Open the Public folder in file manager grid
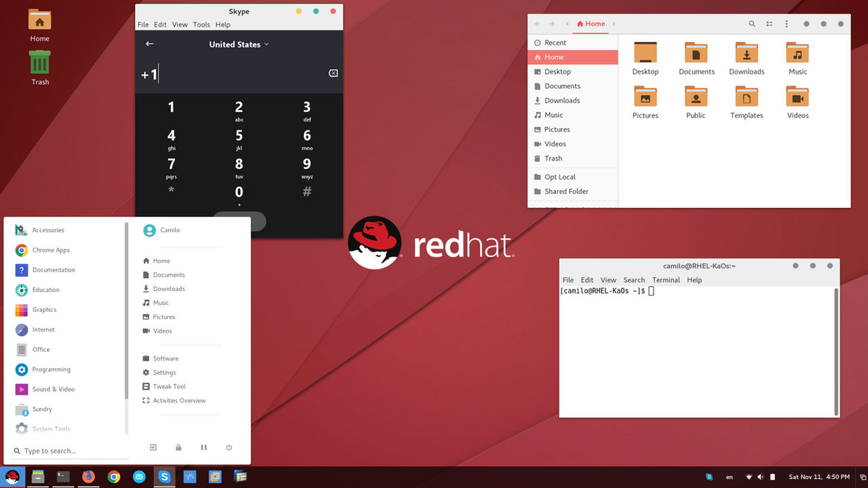Screen dimensions: 868x488 [696, 102]
